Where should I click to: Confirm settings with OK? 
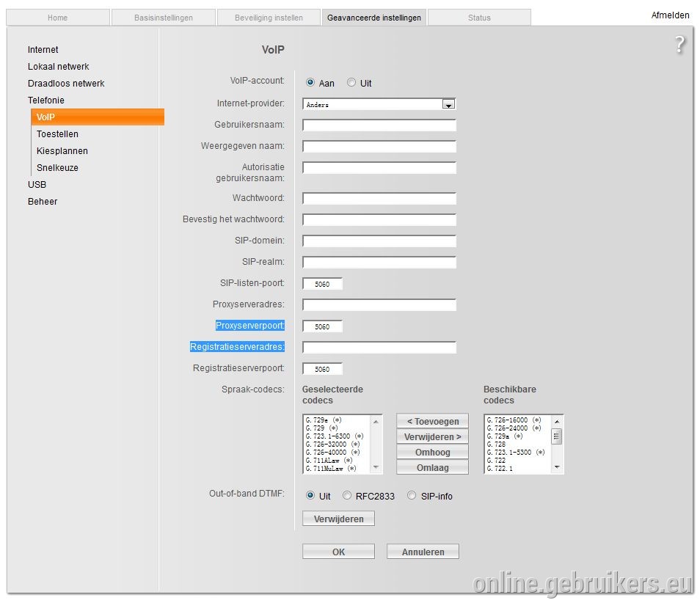tap(338, 552)
